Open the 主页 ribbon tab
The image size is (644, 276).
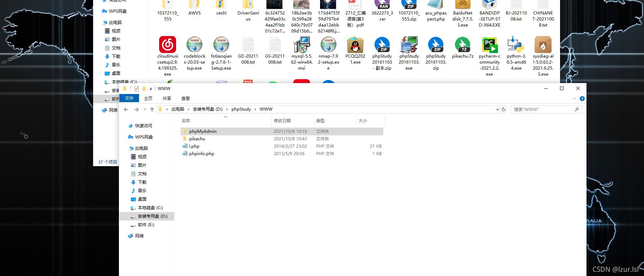click(148, 98)
